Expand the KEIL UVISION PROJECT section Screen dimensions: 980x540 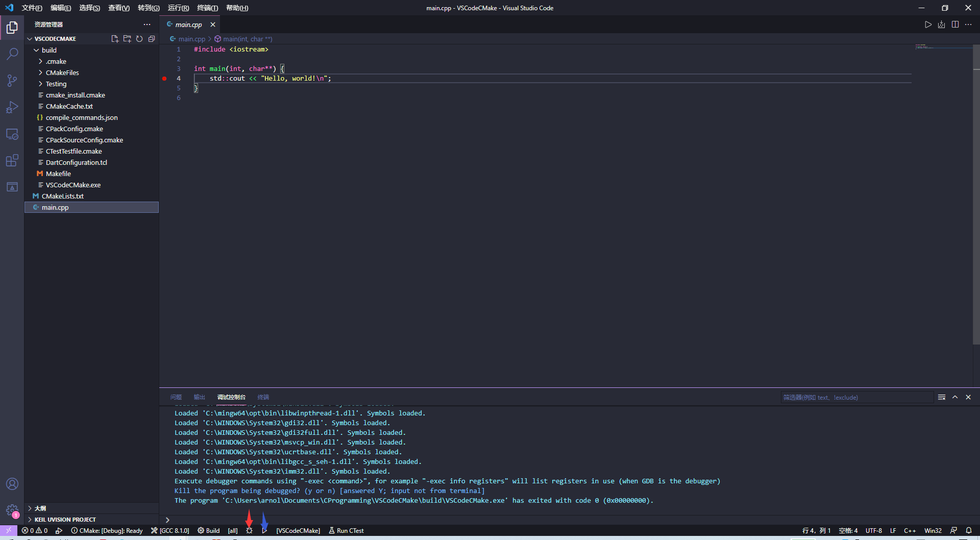pyautogui.click(x=65, y=520)
